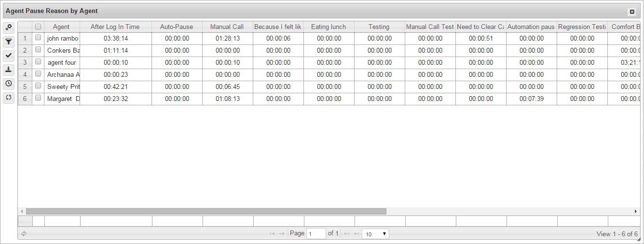Viewport: 644px width, 244px height.
Task: Sort by the Manual Call column header
Action: coord(227,27)
